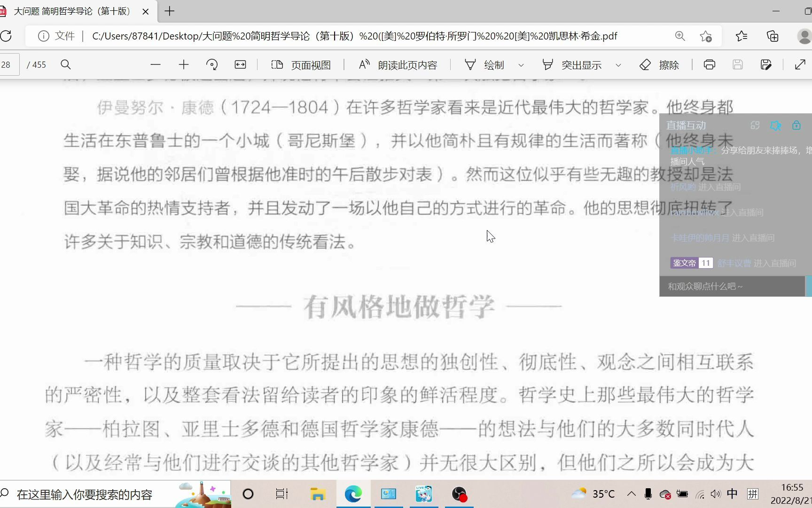Open the 35°C weather widget
Image resolution: width=812 pixels, height=508 pixels.
593,494
